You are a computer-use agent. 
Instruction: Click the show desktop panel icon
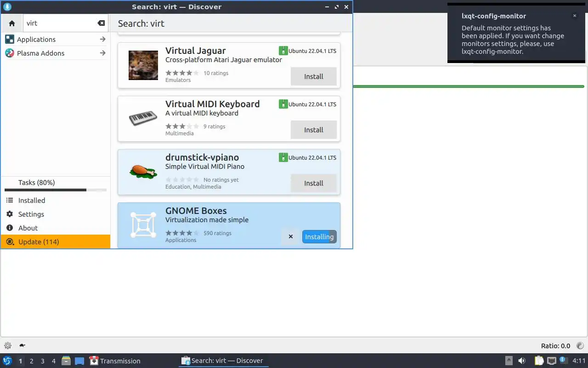[79, 361]
